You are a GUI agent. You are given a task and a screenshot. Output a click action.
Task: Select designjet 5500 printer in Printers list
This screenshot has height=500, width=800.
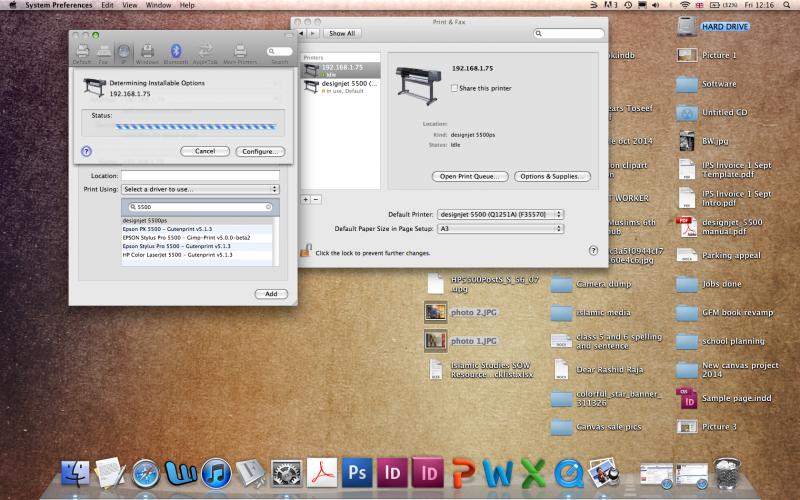[341, 86]
